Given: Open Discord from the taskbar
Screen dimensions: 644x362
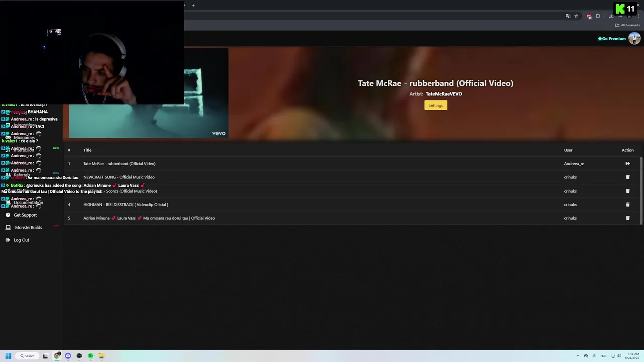Looking at the screenshot, I should coord(68,356).
